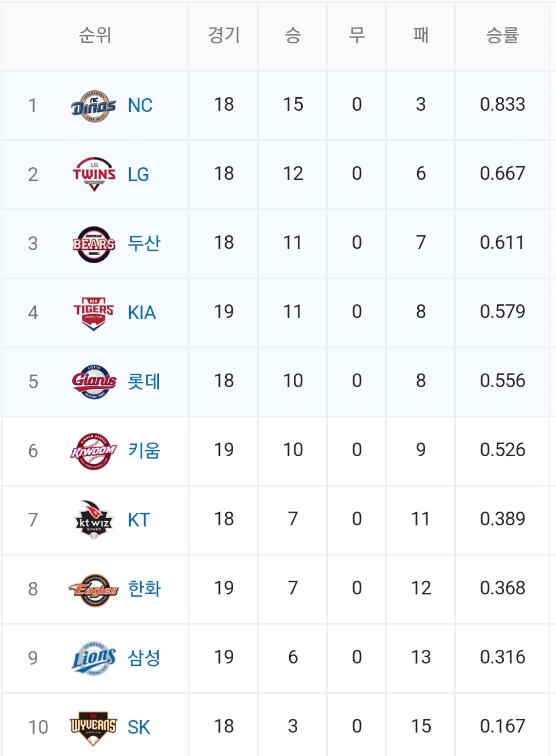Image resolution: width=556 pixels, height=756 pixels.
Task: Select the 경기 column header
Action: [x=223, y=35]
